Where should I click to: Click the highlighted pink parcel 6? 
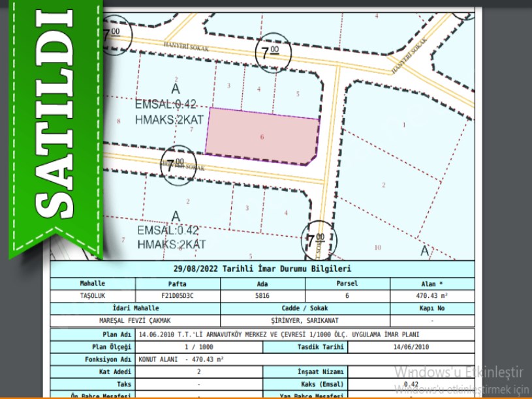[x=262, y=137]
